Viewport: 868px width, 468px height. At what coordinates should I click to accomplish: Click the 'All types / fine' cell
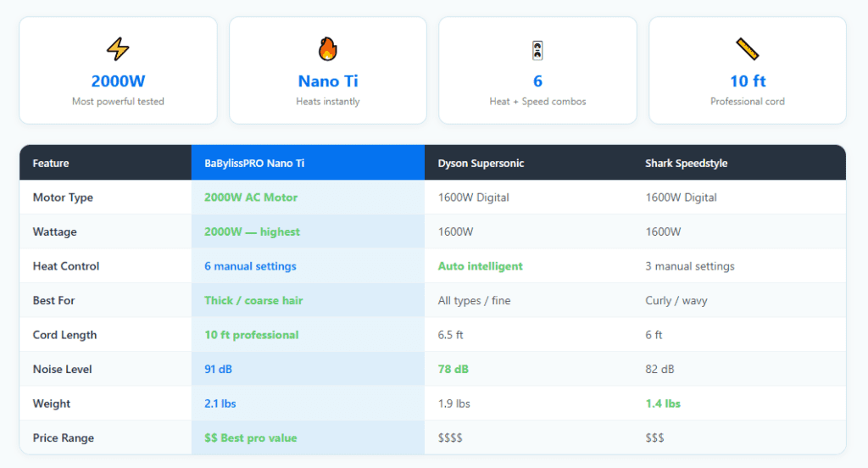pos(474,300)
